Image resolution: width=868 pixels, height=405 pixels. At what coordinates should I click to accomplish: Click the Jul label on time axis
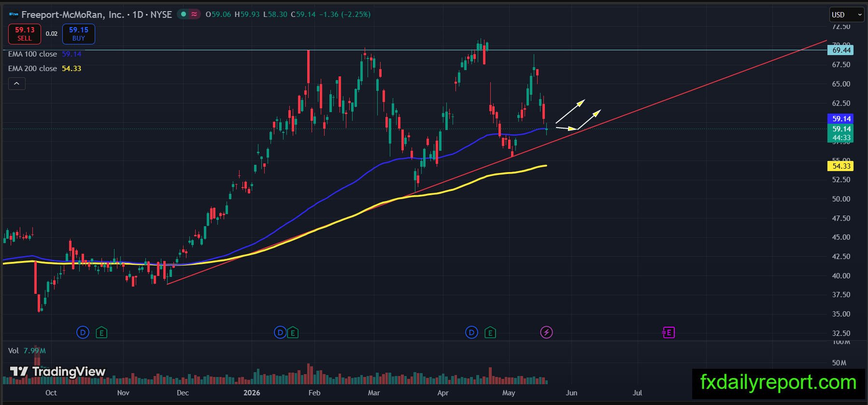638,393
